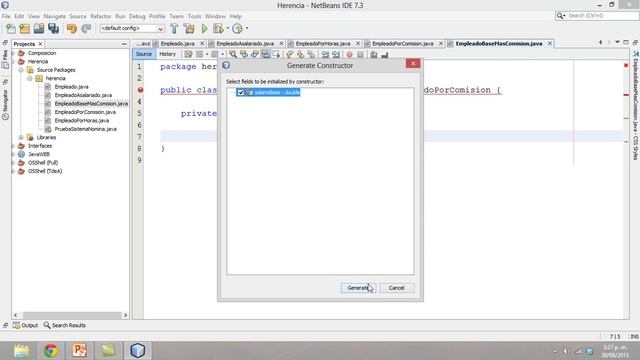Click the New Project toolbar icon
This screenshot has width=640, height=360.
24,29
